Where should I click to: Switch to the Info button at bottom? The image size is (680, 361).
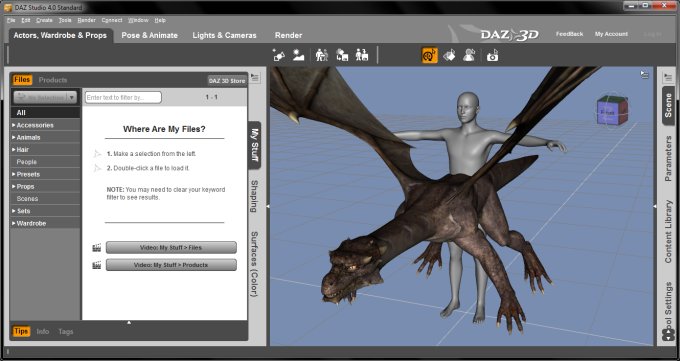pyautogui.click(x=42, y=331)
